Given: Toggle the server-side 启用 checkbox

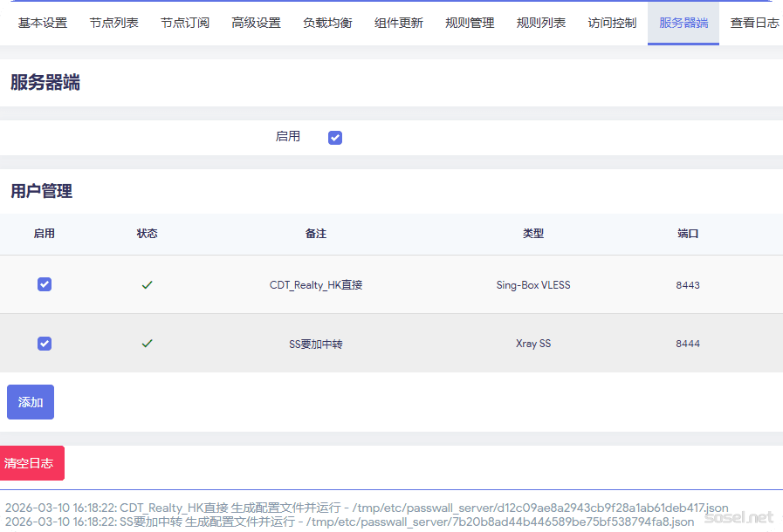Looking at the screenshot, I should (x=335, y=138).
